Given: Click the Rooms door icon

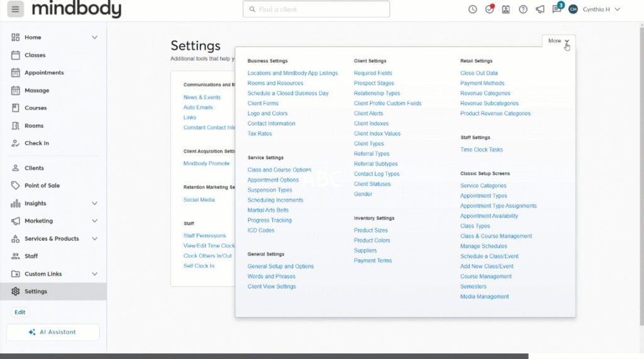Looking at the screenshot, I should (x=16, y=126).
